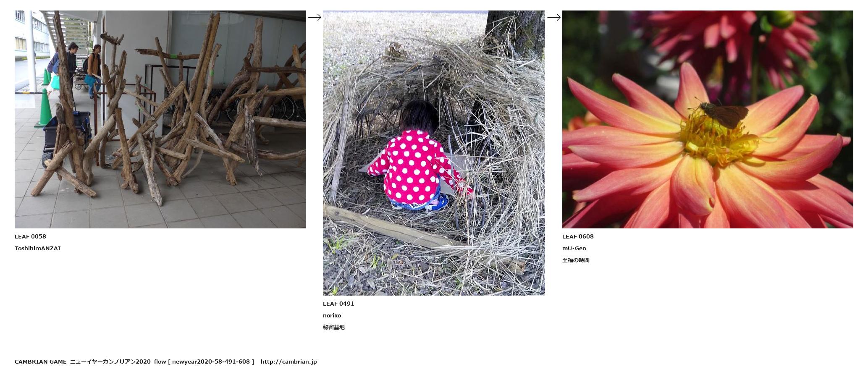Image resolution: width=868 pixels, height=372 pixels.
Task: Click author name noriko
Action: (332, 315)
